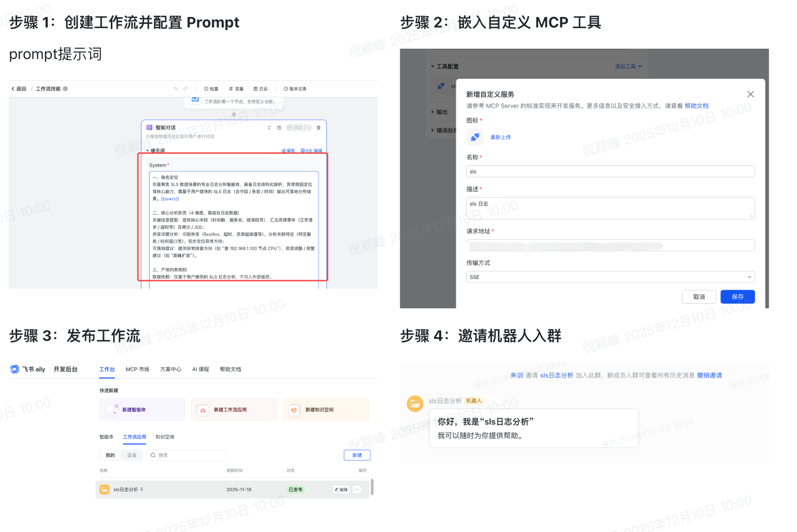Click the blue 保存 button

point(737,297)
